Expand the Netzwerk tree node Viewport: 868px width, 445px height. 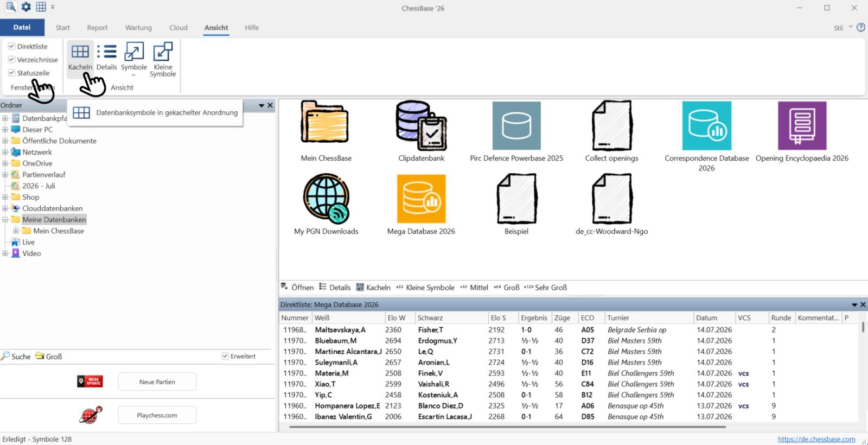pos(5,152)
